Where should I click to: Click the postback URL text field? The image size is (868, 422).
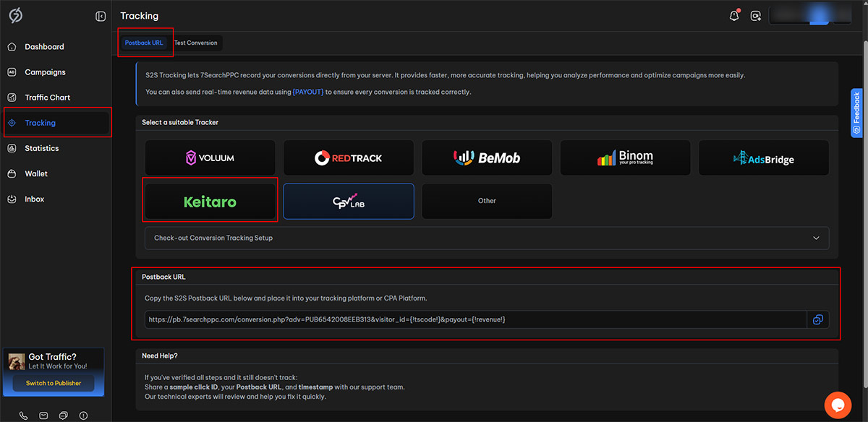point(476,319)
